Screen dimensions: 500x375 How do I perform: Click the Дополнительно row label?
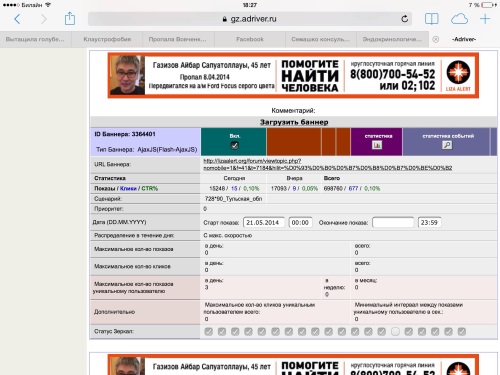tap(114, 312)
